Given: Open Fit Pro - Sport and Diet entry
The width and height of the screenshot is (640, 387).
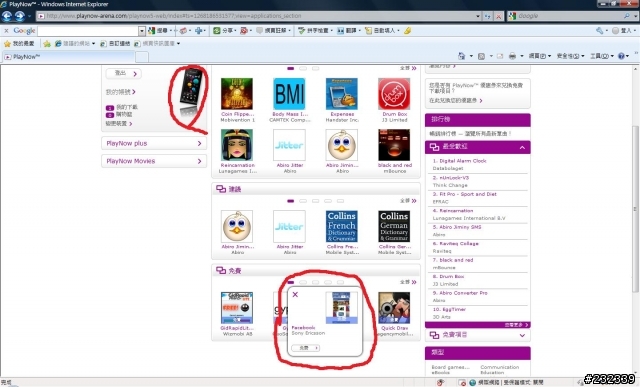Looking at the screenshot, I should 468,194.
